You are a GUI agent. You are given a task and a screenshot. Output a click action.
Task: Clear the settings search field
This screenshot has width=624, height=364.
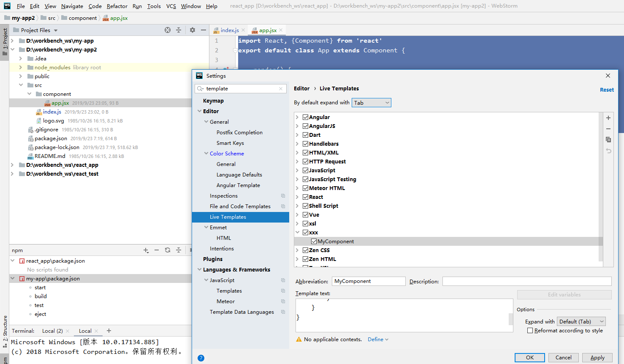pos(281,89)
